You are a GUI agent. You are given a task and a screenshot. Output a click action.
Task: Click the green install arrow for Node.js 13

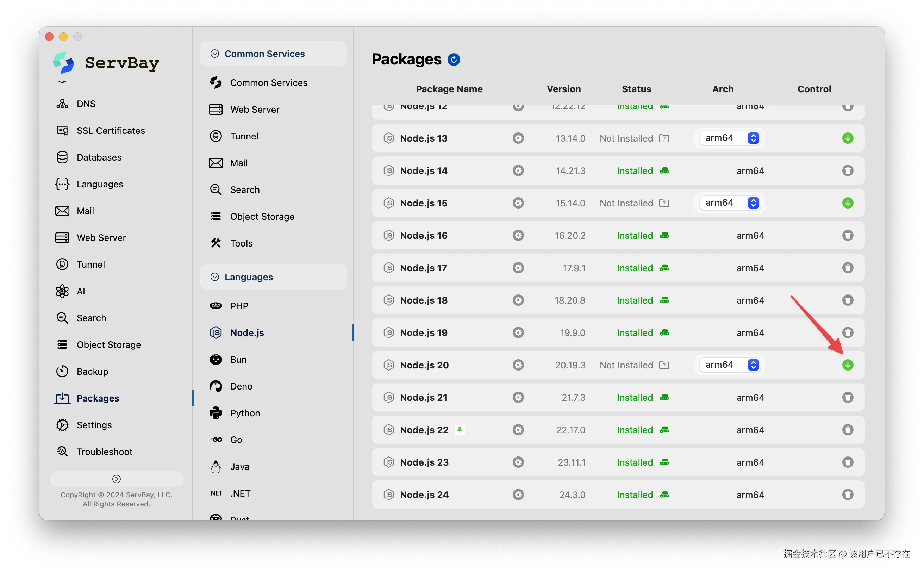[848, 138]
